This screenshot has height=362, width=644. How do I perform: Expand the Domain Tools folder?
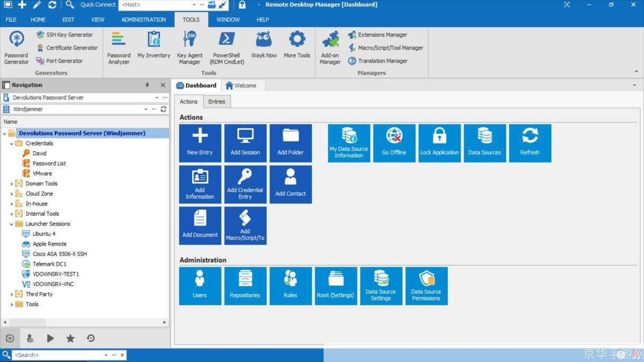coord(12,184)
